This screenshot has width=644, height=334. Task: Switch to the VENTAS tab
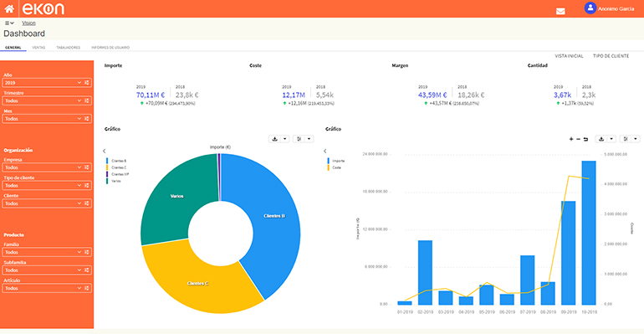38,48
